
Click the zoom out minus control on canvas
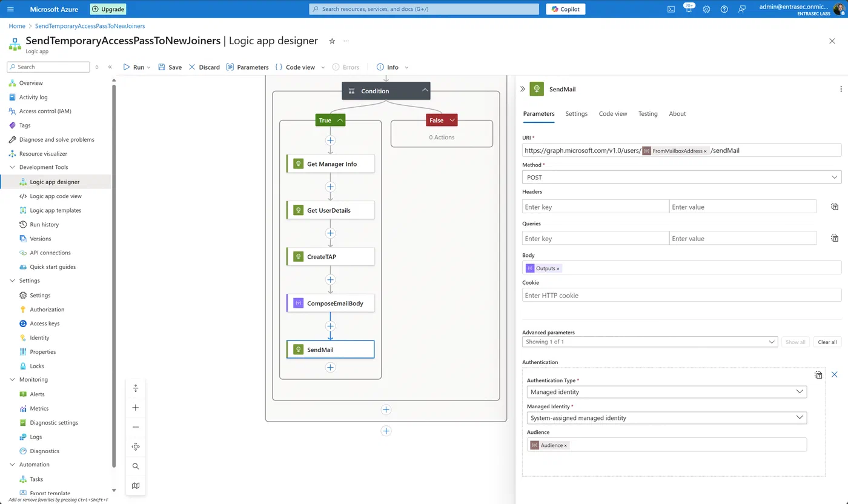tap(136, 427)
